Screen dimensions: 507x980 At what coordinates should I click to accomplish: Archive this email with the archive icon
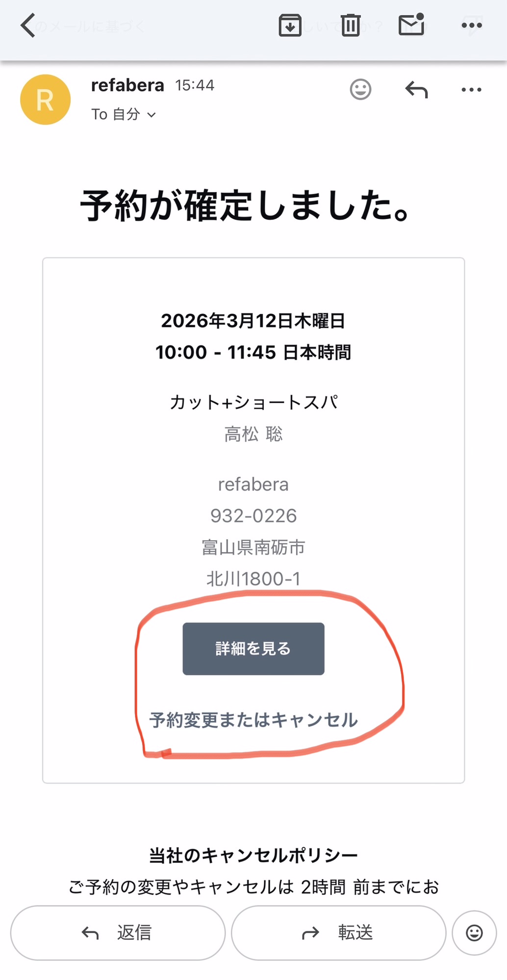290,25
